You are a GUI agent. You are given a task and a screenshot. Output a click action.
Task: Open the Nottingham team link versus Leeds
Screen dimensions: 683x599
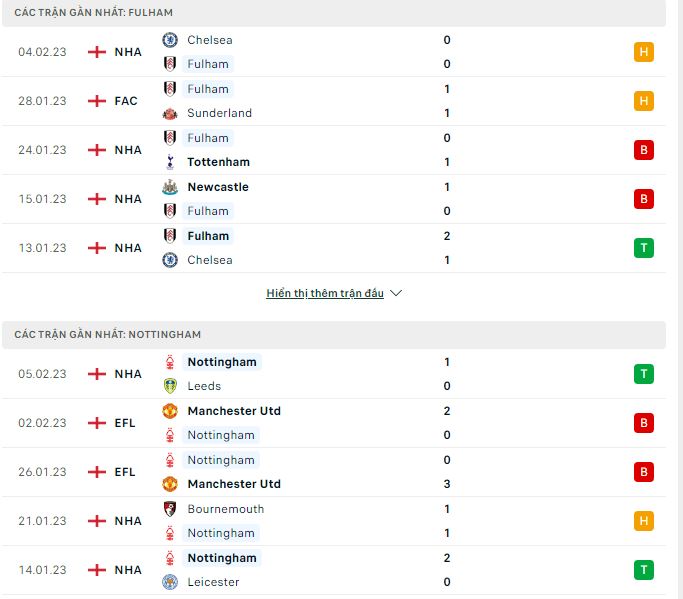(222, 362)
